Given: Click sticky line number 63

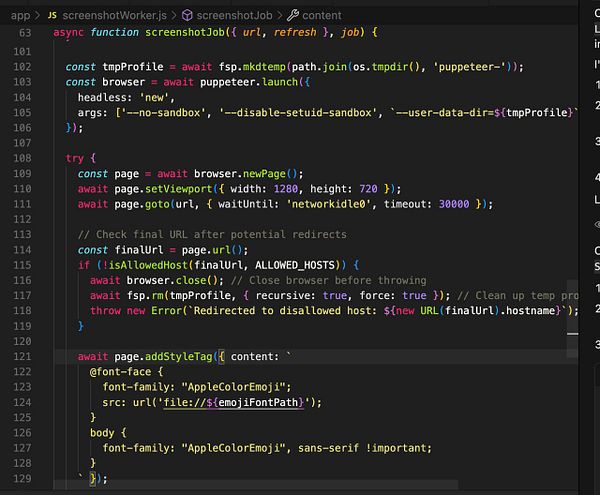Looking at the screenshot, I should coord(25,33).
